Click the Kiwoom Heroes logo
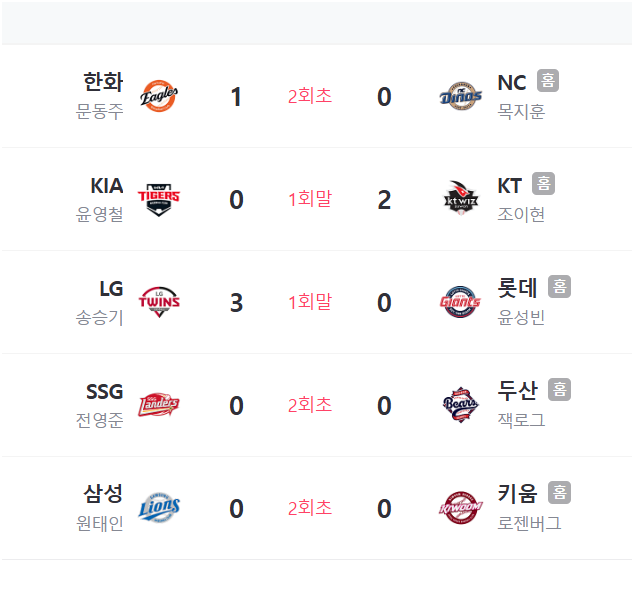 click(x=461, y=508)
